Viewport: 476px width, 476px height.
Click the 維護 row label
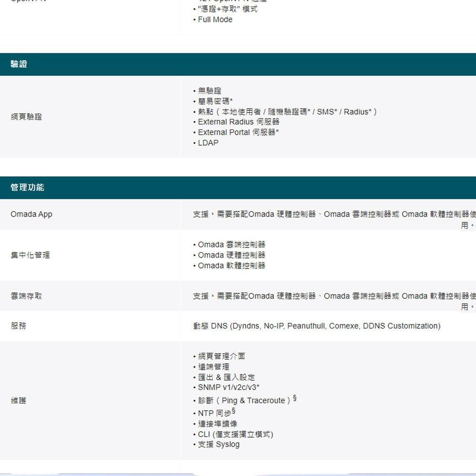pos(18,400)
